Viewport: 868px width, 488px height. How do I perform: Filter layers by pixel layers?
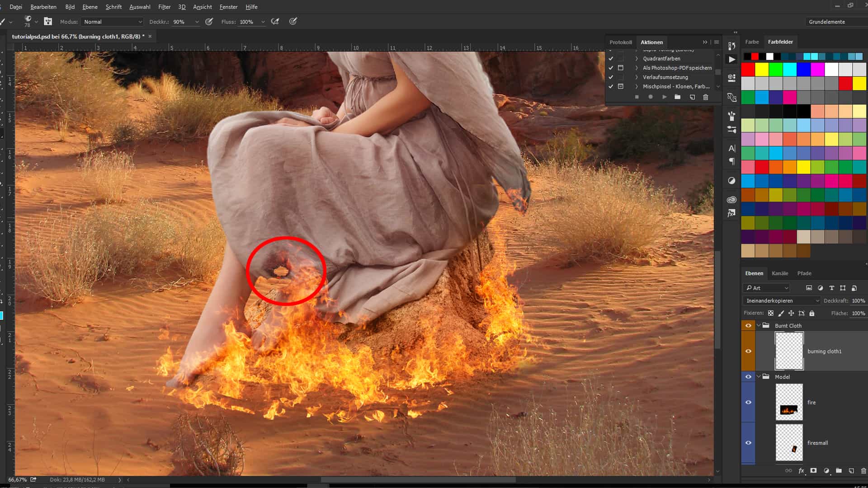(809, 288)
